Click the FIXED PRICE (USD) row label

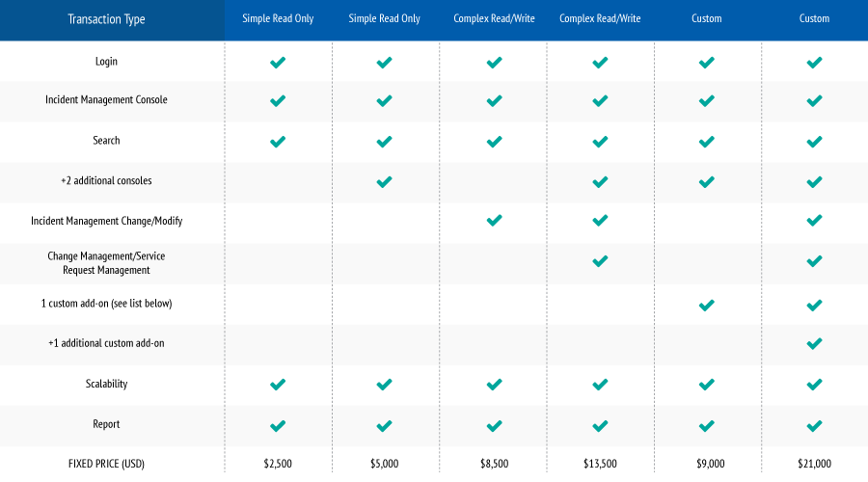click(x=106, y=464)
